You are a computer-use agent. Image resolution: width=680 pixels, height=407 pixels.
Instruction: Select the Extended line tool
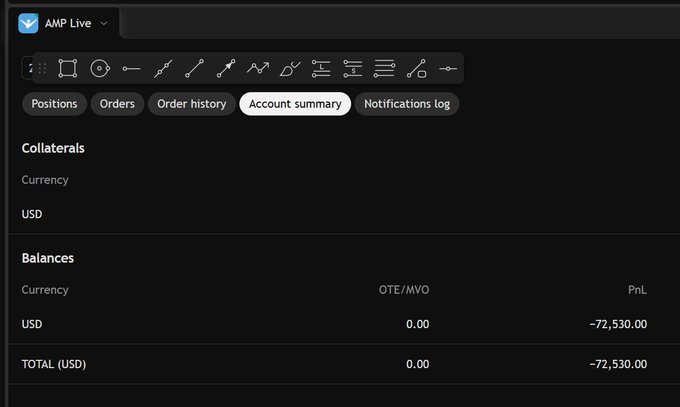[163, 69]
